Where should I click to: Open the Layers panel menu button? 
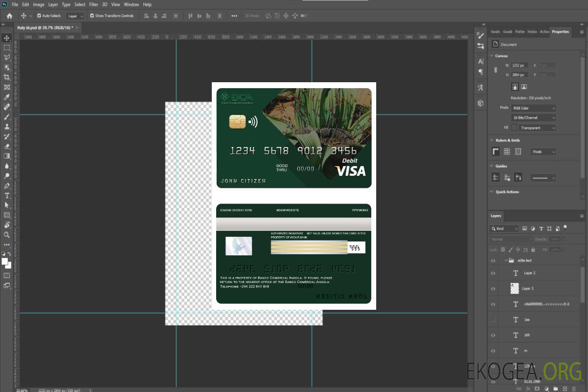tap(581, 216)
